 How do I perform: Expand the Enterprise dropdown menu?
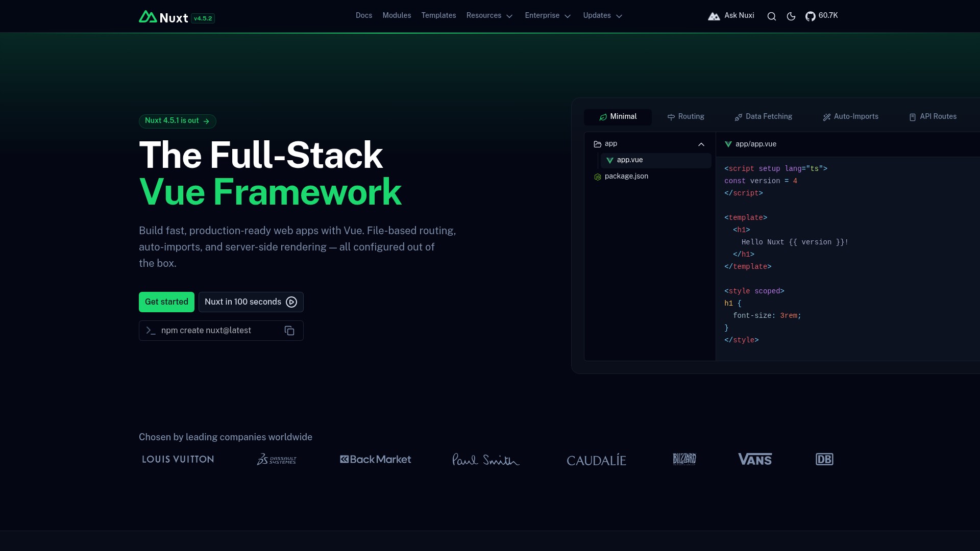[548, 16]
